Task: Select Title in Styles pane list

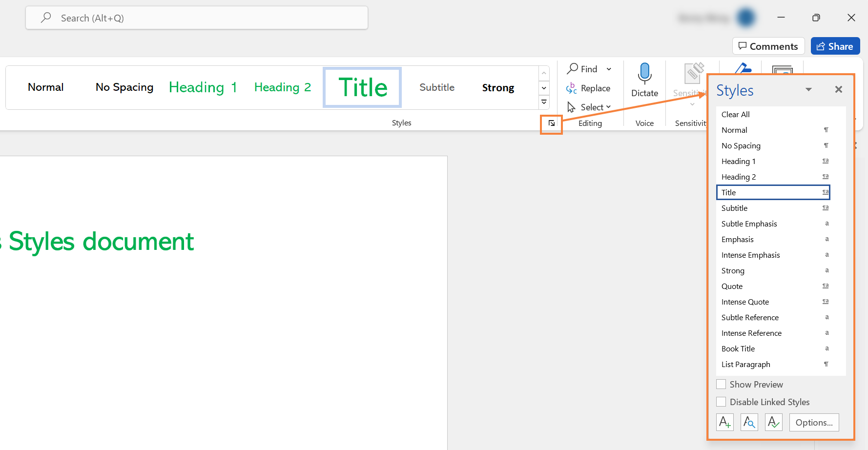Action: (x=773, y=192)
